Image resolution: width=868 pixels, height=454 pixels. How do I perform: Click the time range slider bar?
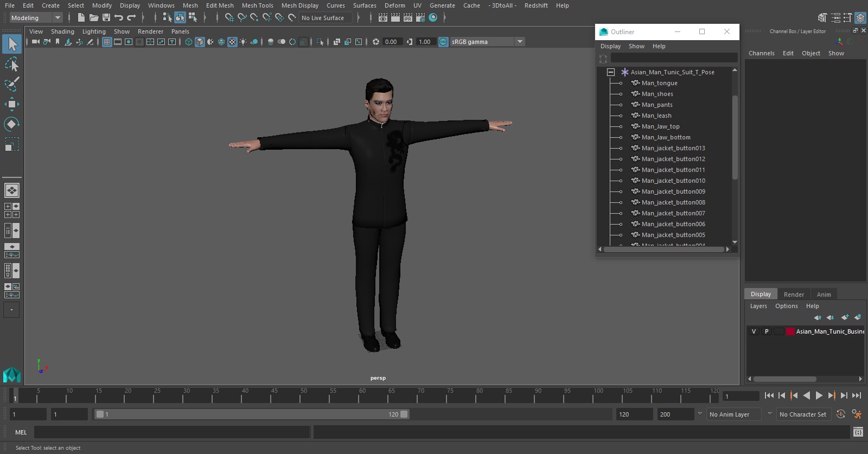(x=252, y=414)
